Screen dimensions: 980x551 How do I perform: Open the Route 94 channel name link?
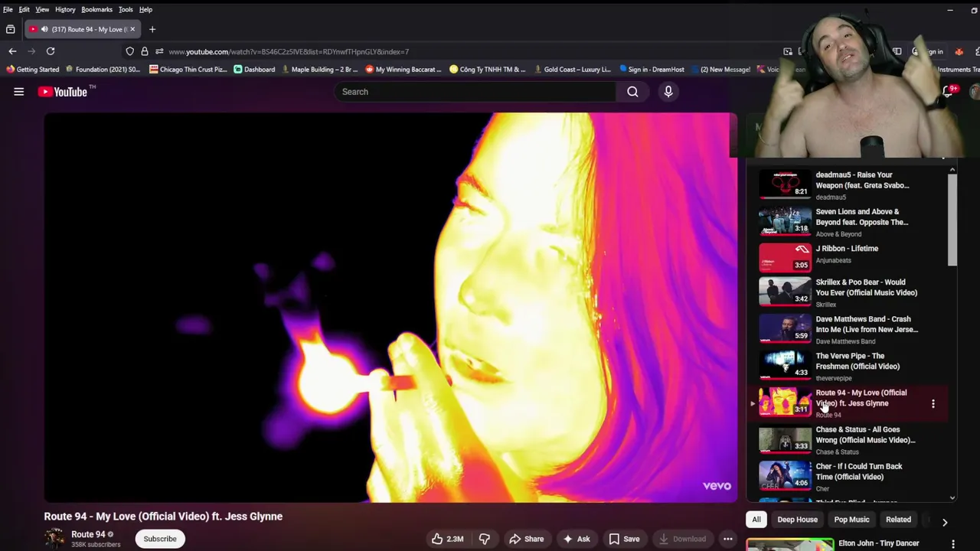[x=88, y=534]
